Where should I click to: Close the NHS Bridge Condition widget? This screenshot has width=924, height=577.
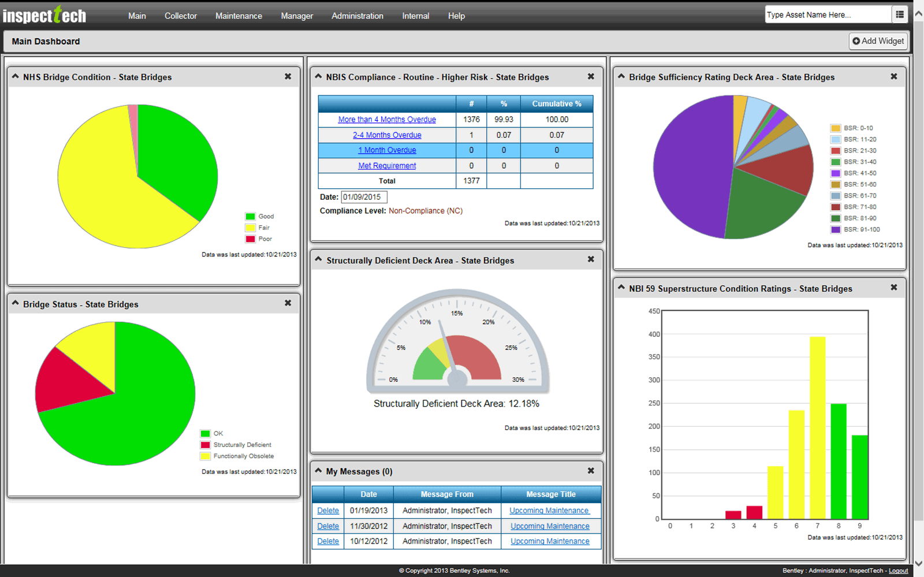(x=288, y=76)
